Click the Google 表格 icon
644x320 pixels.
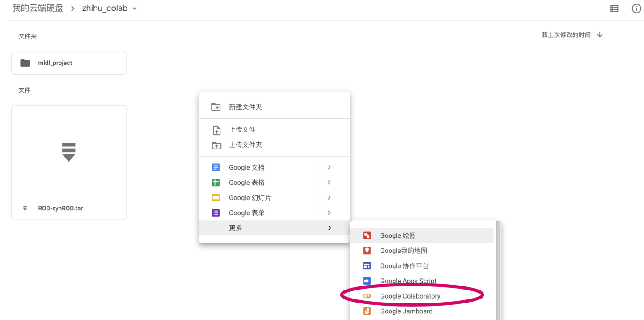pos(216,182)
